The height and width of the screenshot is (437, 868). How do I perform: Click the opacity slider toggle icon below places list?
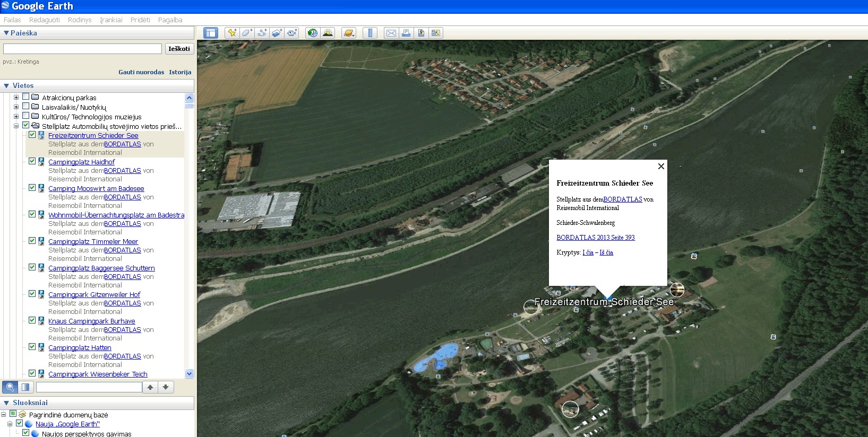coord(25,387)
